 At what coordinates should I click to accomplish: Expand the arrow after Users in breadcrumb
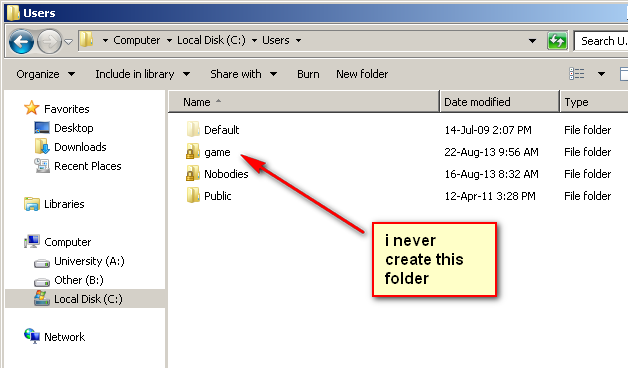(298, 41)
